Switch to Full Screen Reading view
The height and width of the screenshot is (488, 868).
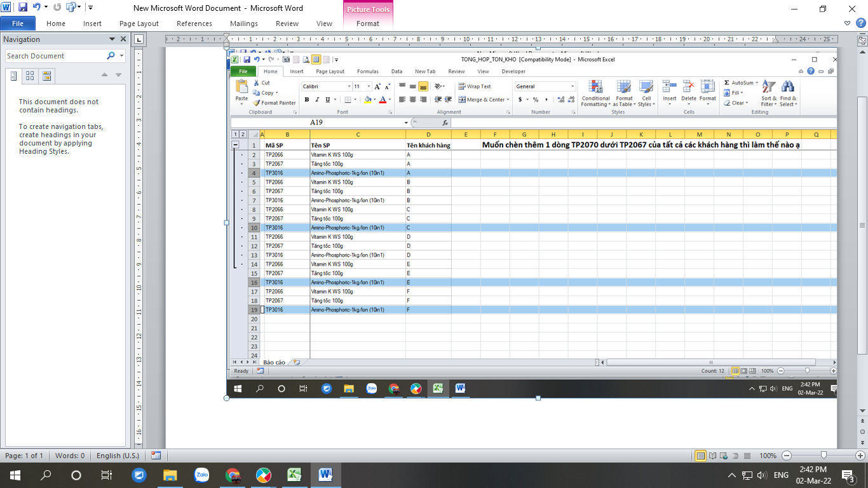(x=712, y=456)
